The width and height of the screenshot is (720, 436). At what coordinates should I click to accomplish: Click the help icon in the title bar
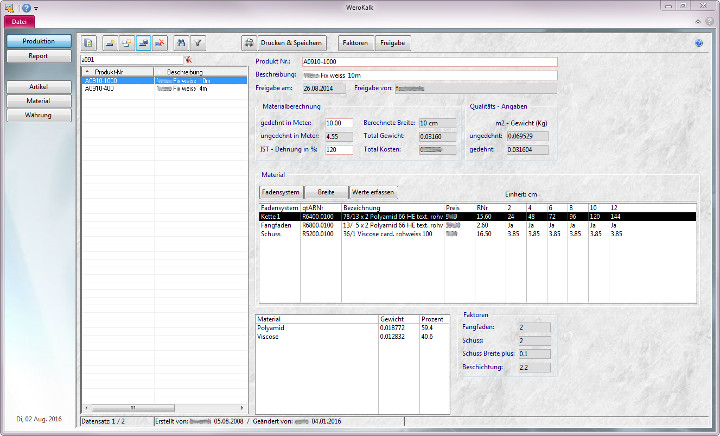(25, 7)
